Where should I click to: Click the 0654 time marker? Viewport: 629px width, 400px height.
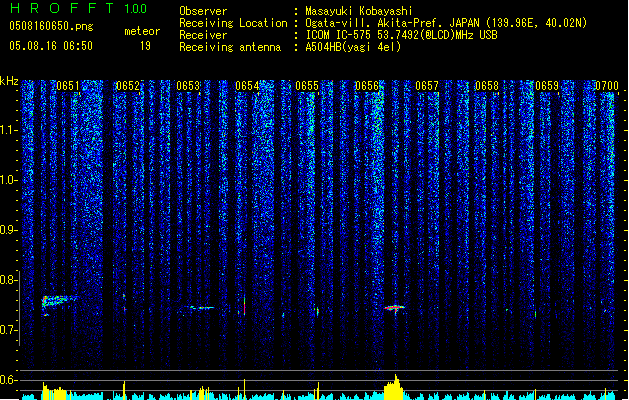(x=247, y=86)
